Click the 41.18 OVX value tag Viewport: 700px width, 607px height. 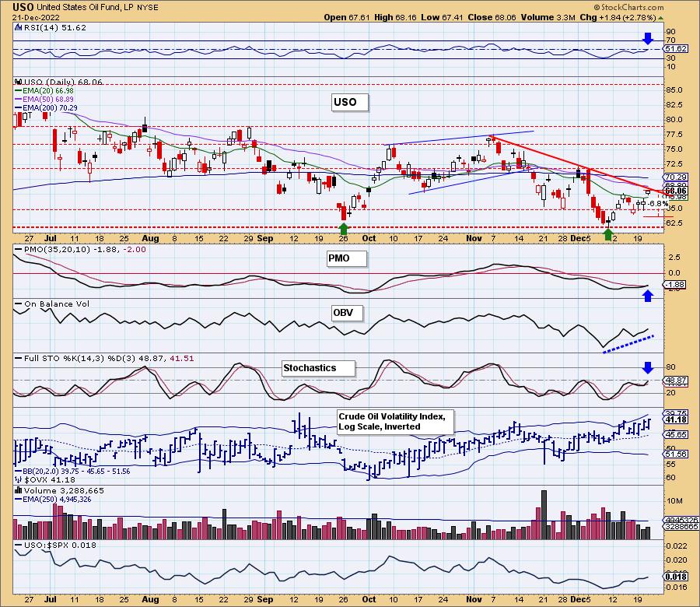tap(677, 420)
